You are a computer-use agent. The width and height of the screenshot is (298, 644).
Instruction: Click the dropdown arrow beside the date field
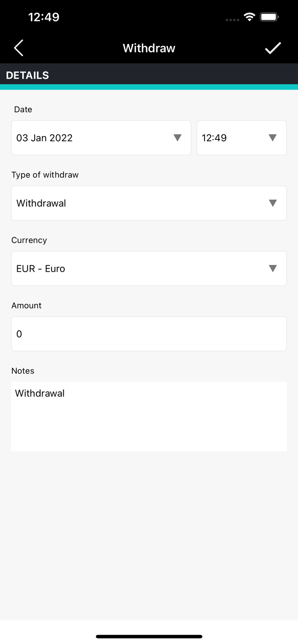click(178, 138)
